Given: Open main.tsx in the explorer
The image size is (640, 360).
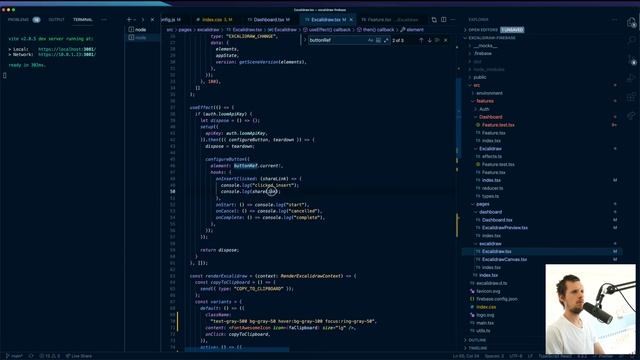Looking at the screenshot, I should [x=484, y=322].
